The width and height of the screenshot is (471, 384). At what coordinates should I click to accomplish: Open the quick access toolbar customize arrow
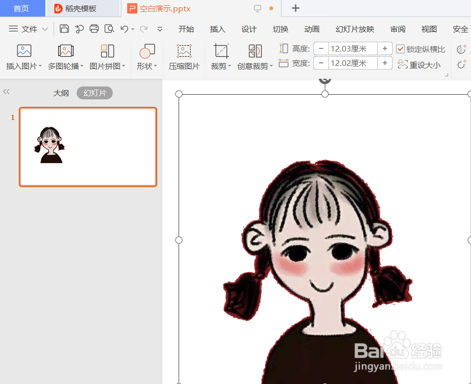[x=160, y=29]
